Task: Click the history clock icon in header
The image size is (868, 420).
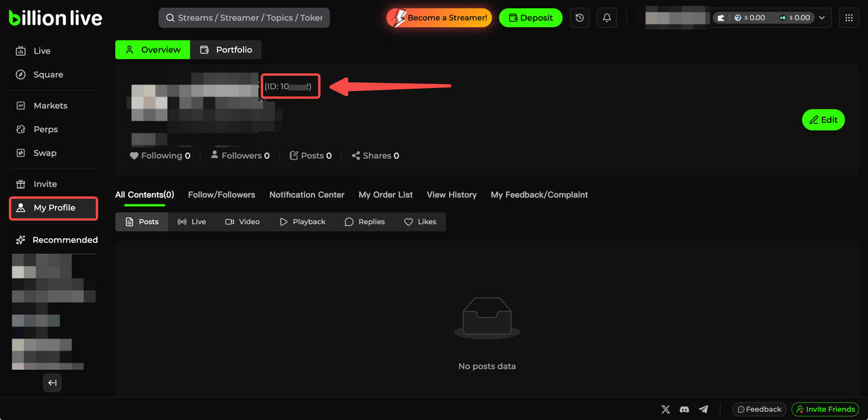Action: click(579, 18)
